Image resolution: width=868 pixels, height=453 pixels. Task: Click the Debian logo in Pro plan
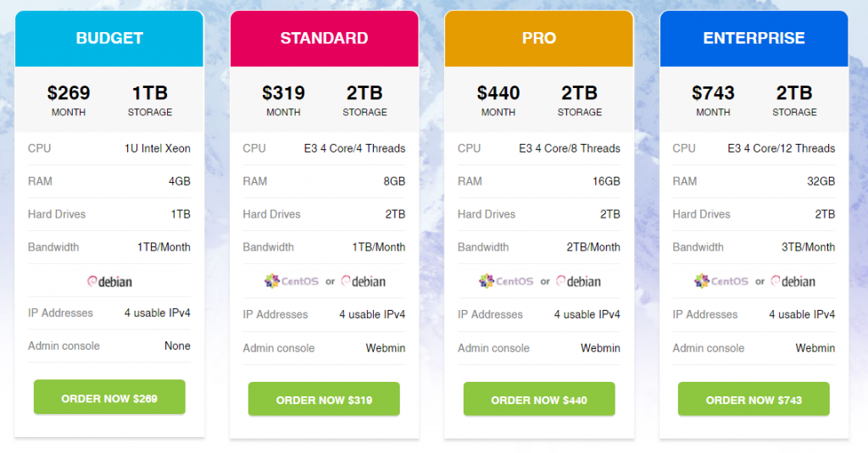[578, 281]
